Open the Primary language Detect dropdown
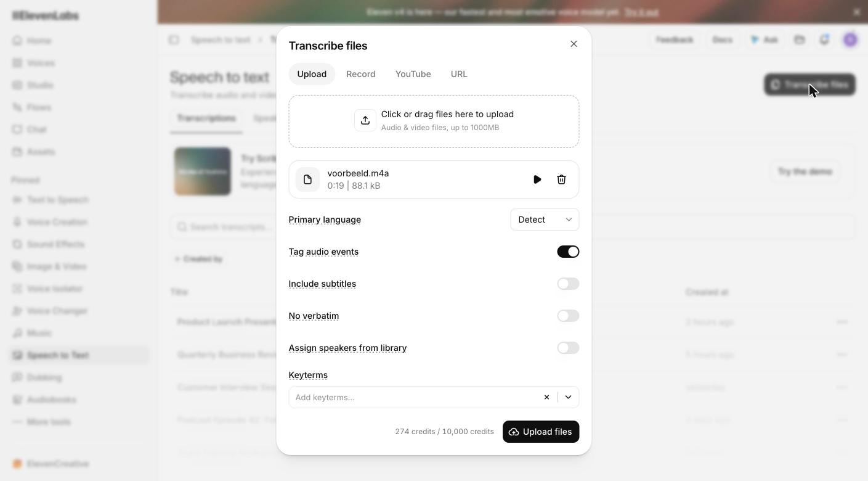This screenshot has height=481, width=868. (545, 220)
